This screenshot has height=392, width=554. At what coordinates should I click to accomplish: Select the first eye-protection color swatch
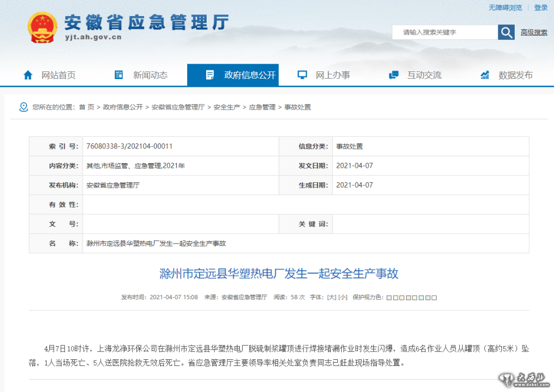coord(389,298)
